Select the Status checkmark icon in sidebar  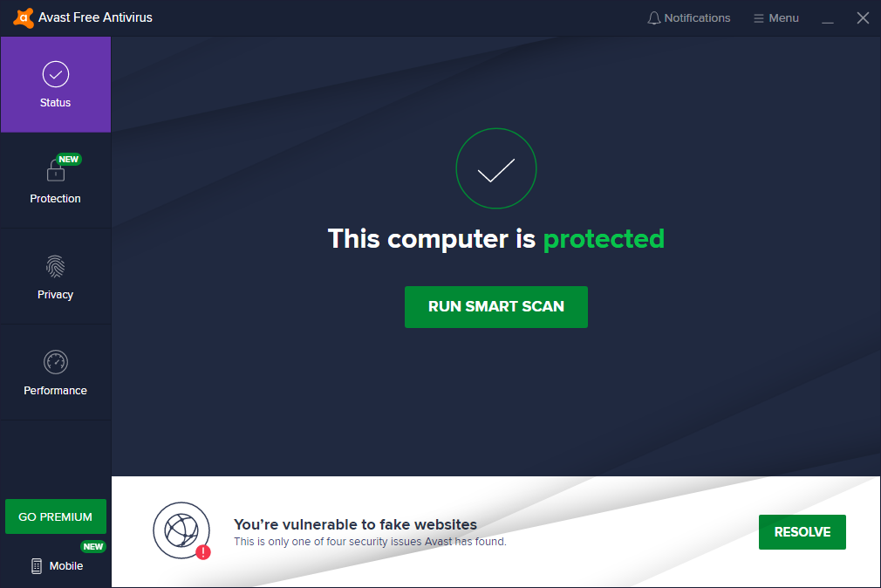56,74
